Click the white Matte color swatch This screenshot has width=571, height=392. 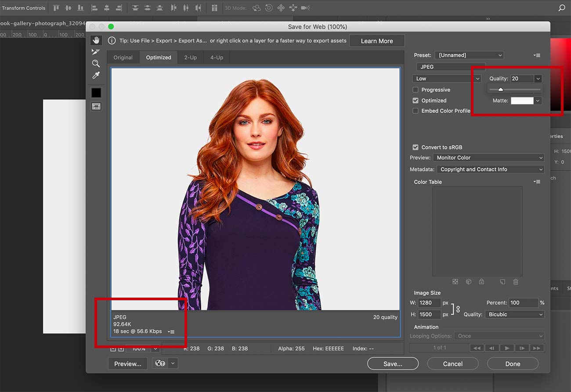click(x=522, y=101)
